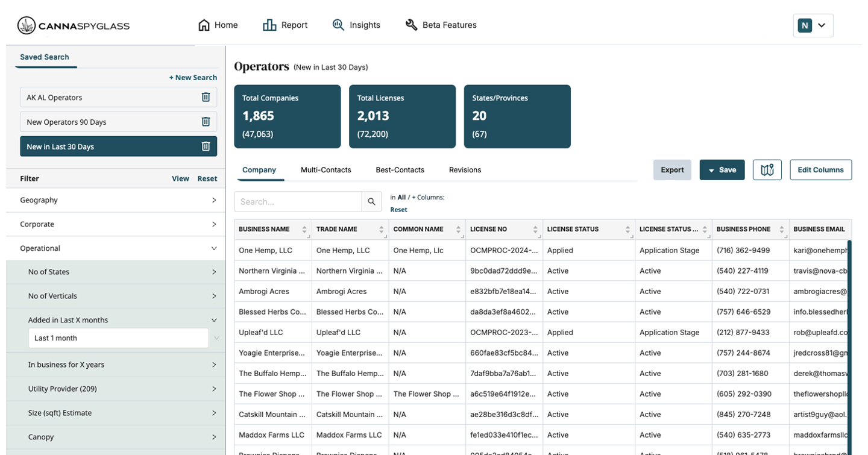The width and height of the screenshot is (868, 455).
Task: Click the Report bar chart icon
Action: click(x=269, y=25)
